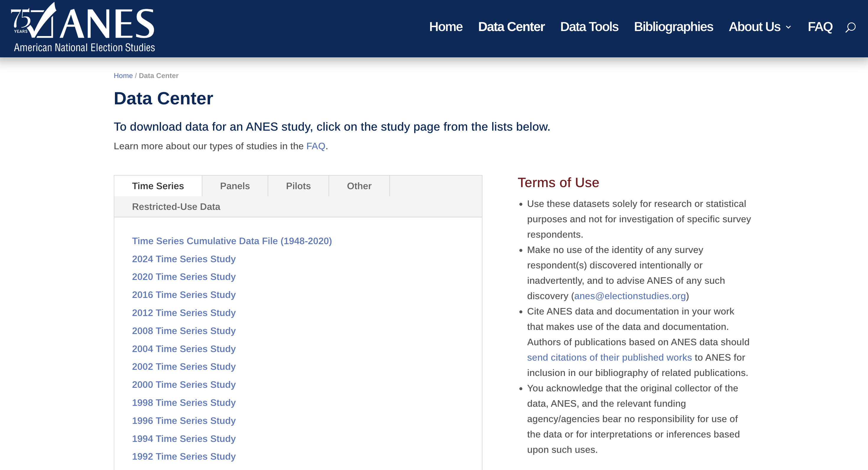Viewport: 868px width, 470px height.
Task: Open the Restricted-Use Data tab
Action: click(x=176, y=207)
